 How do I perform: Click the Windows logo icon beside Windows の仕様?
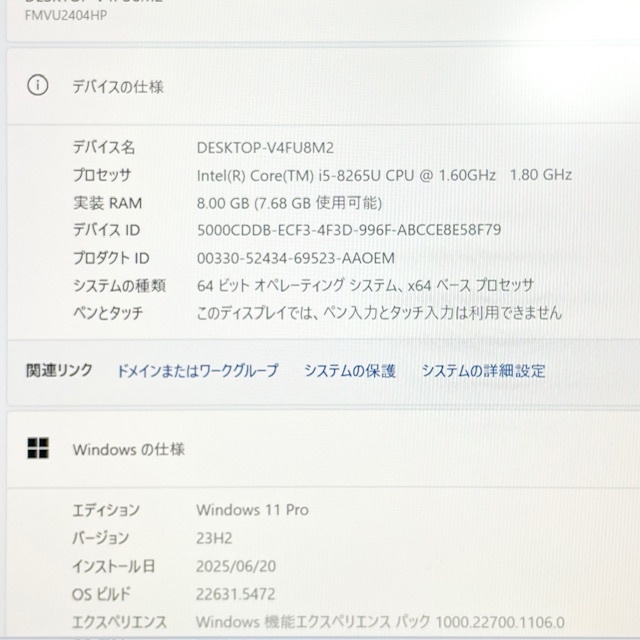click(x=38, y=448)
